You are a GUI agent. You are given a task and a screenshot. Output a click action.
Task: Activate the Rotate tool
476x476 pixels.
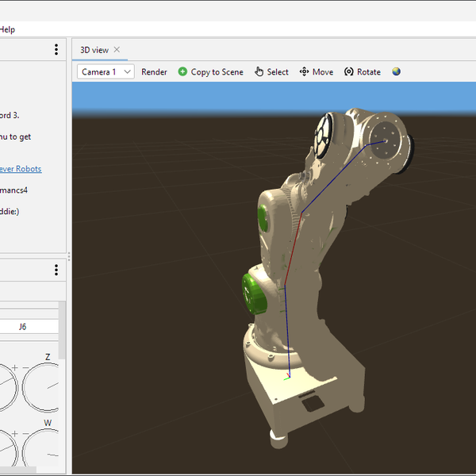[x=362, y=71]
